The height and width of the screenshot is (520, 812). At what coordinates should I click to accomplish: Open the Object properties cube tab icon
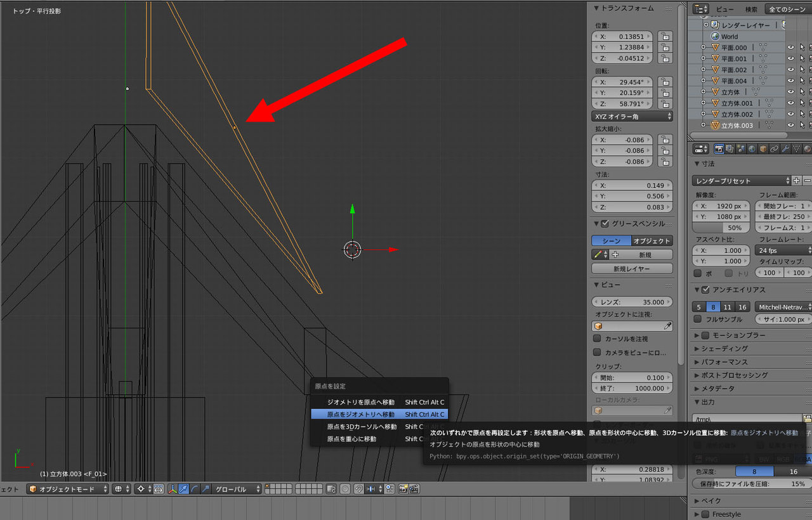pyautogui.click(x=763, y=149)
